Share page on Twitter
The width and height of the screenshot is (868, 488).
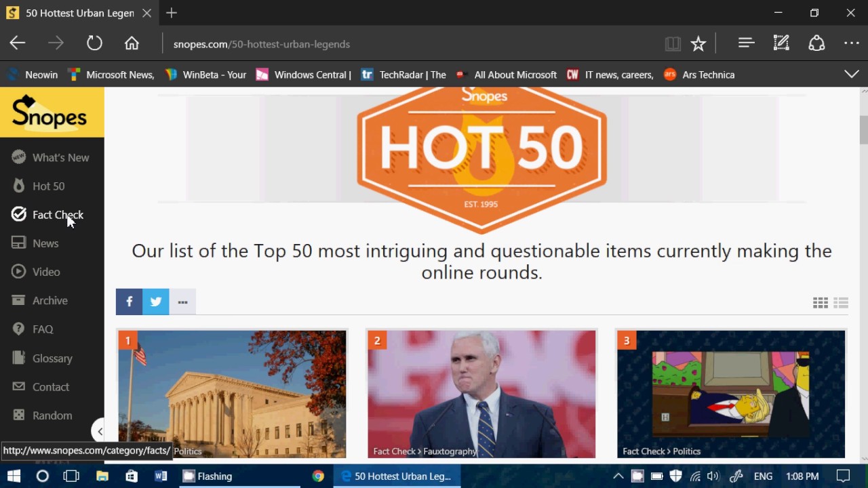[x=156, y=302]
